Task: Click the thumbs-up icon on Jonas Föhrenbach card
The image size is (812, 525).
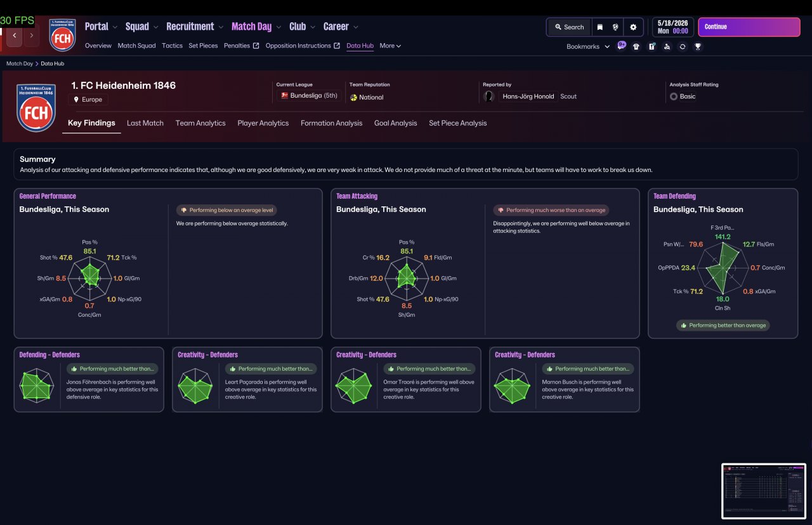Action: tap(74, 369)
